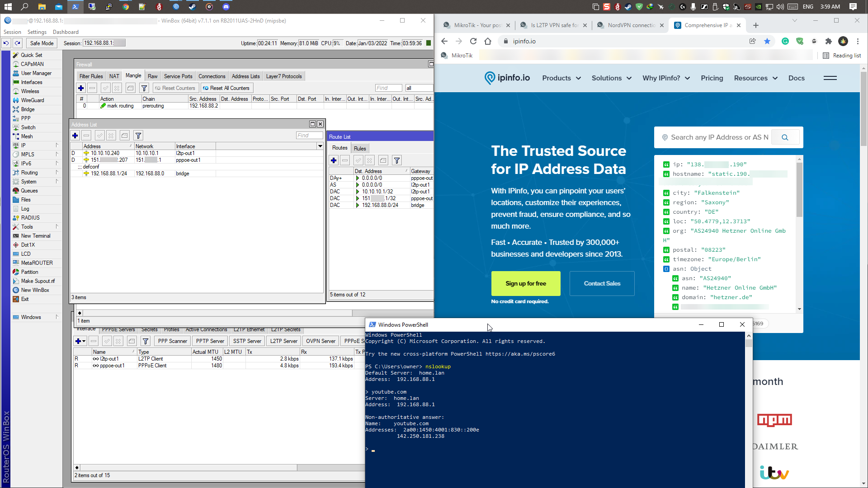The width and height of the screenshot is (868, 488).
Task: Click the PPP Scanner button
Action: pos(172,341)
